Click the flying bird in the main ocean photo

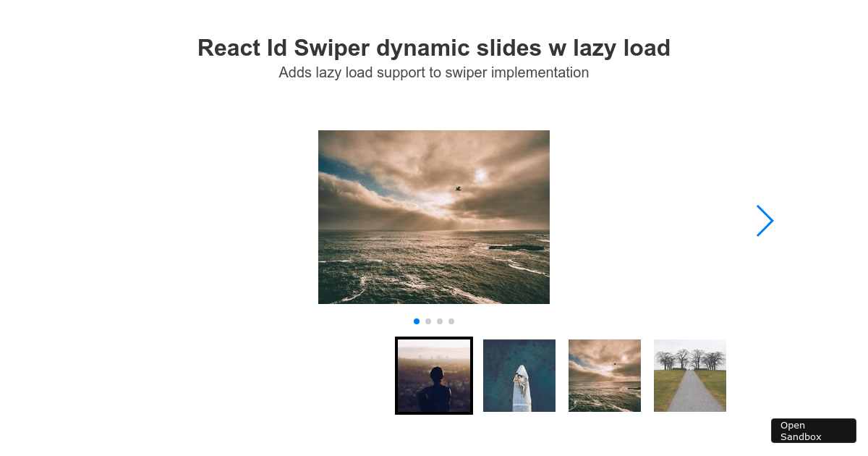pyautogui.click(x=458, y=188)
